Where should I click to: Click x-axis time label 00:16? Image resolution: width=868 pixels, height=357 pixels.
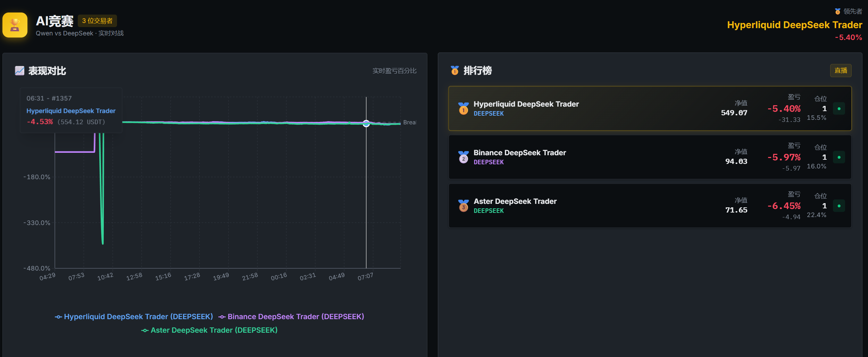click(279, 277)
